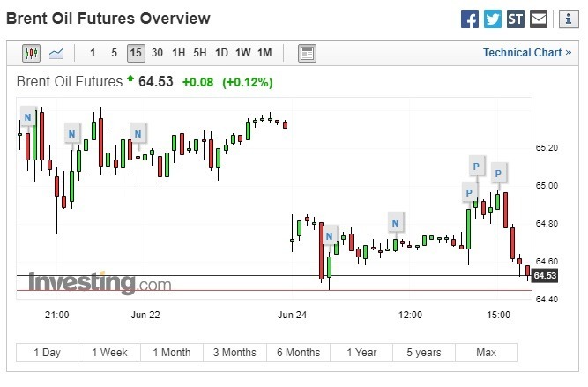Open the info icon

(x=569, y=19)
